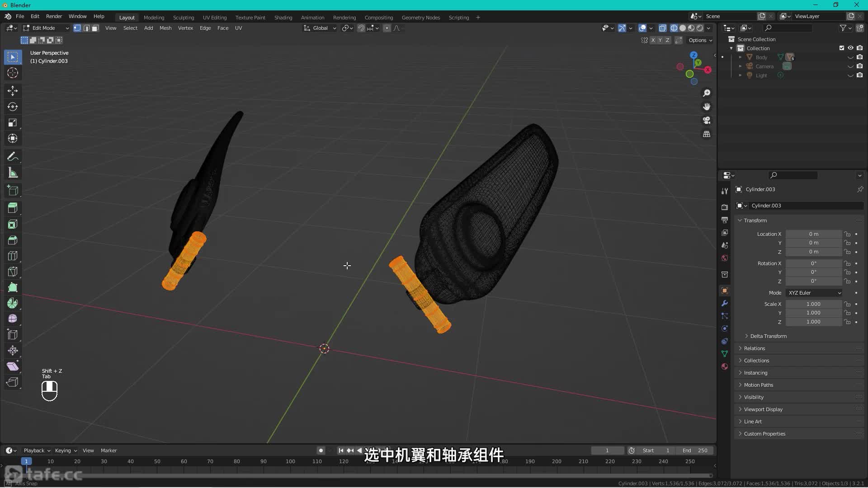Open the Playback dropdown in timeline
The image size is (868, 488).
(37, 450)
